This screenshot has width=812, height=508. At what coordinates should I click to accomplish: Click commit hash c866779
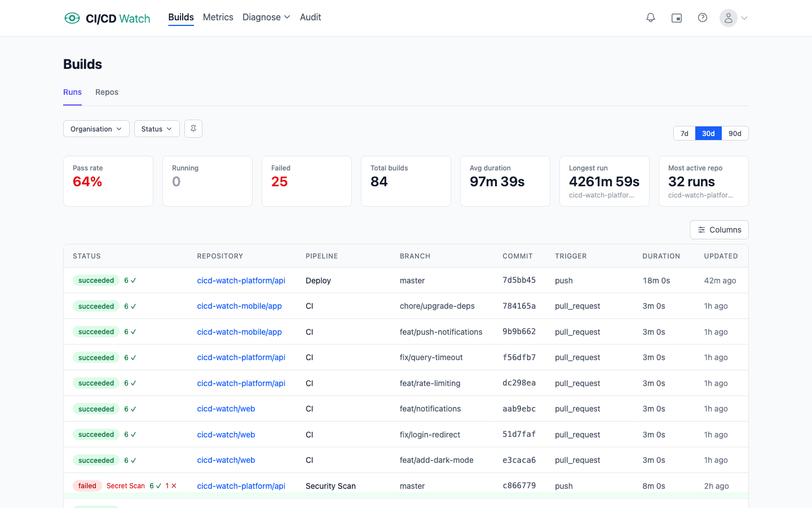[519, 485]
